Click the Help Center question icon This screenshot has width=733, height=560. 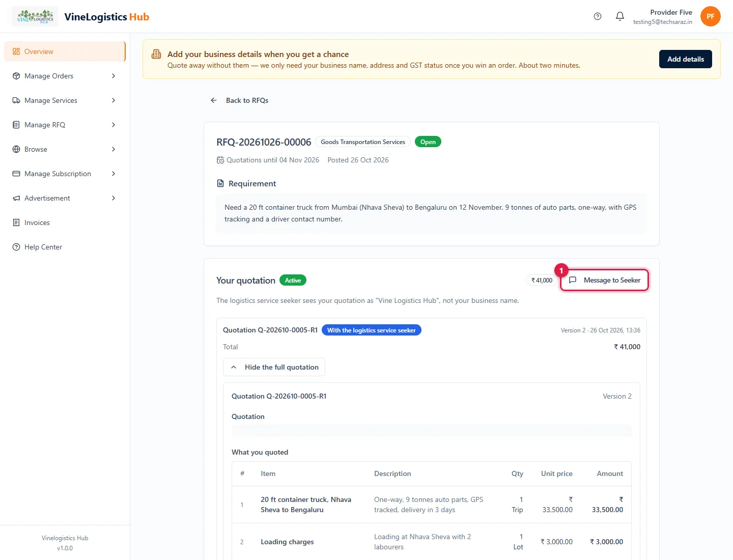pyautogui.click(x=16, y=247)
